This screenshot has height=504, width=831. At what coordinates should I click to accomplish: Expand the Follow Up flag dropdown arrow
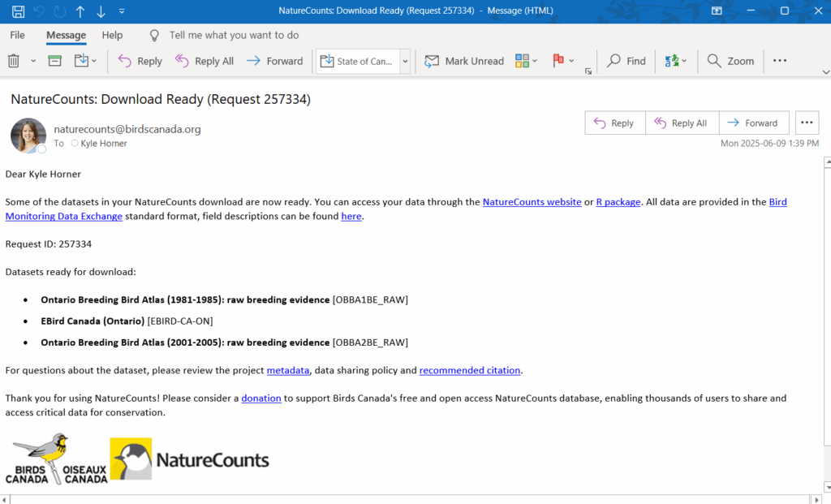(571, 61)
